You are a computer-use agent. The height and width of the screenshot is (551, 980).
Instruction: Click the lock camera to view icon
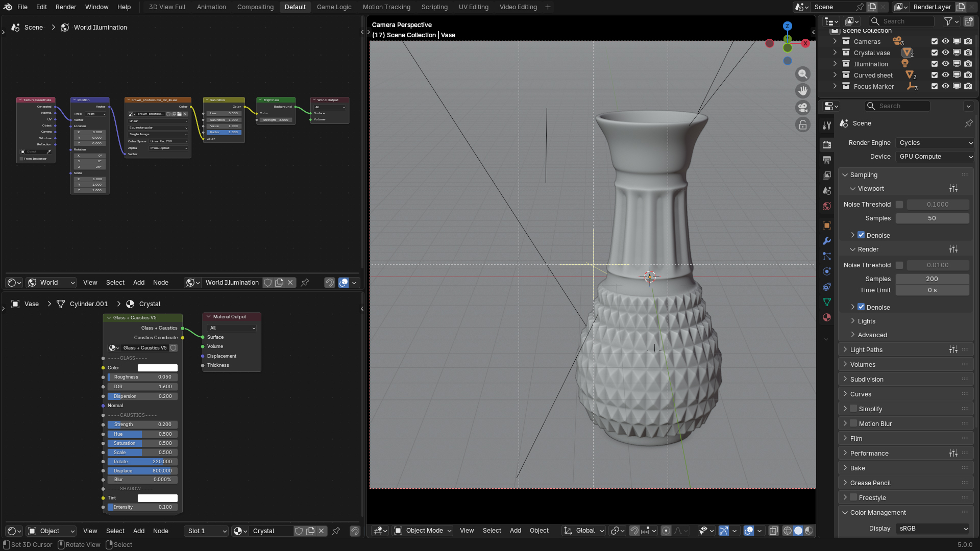pos(803,125)
